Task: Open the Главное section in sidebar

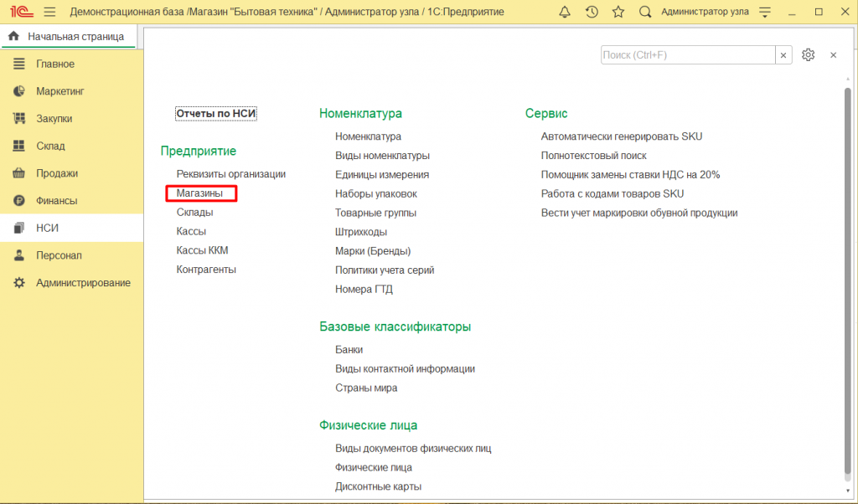Action: 55,64
